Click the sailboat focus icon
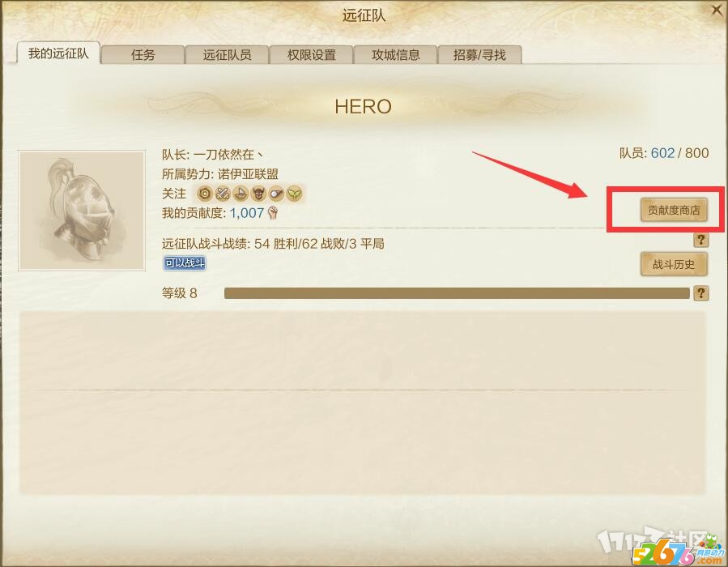The image size is (728, 567). pos(241,193)
